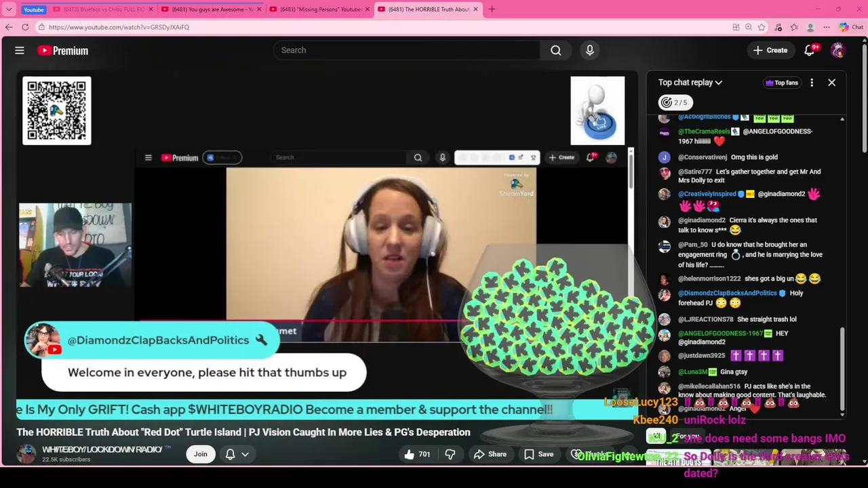This screenshot has height=488, width=868.
Task: Open browser zoom magnifier icon
Action: (x=749, y=27)
